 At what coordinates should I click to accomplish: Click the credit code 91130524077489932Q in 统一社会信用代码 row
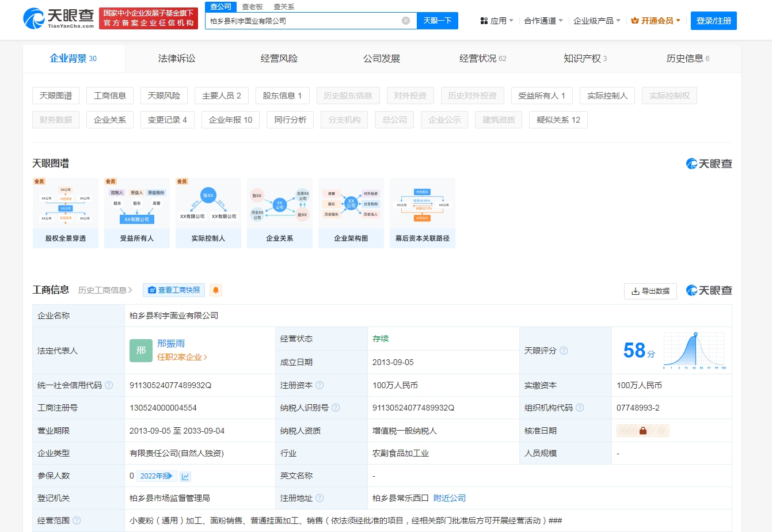click(x=170, y=385)
